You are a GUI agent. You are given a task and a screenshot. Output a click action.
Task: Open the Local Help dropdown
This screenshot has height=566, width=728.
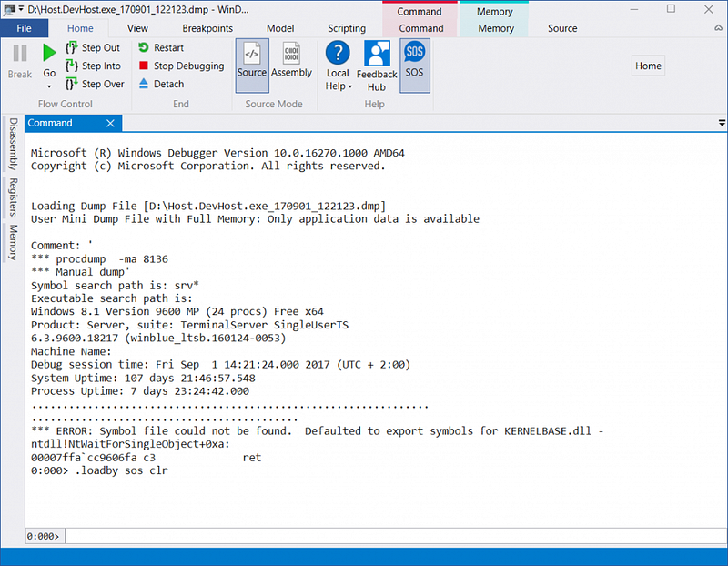[x=338, y=86]
